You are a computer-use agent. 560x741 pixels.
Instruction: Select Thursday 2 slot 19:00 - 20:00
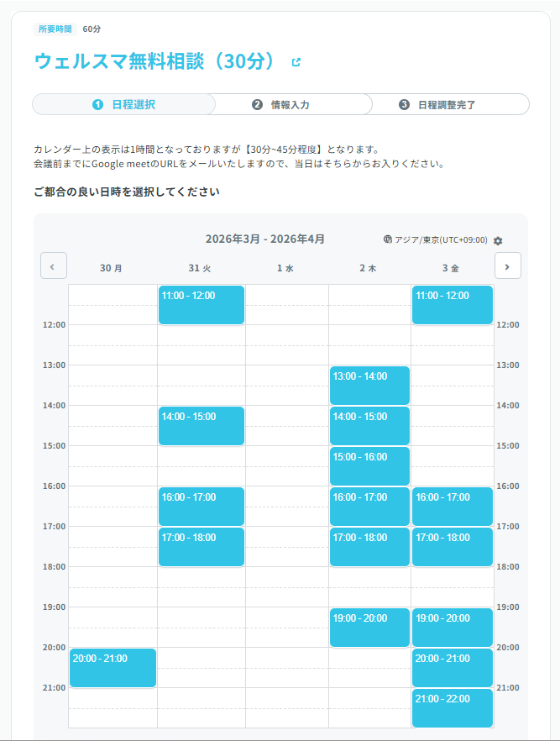point(369,628)
